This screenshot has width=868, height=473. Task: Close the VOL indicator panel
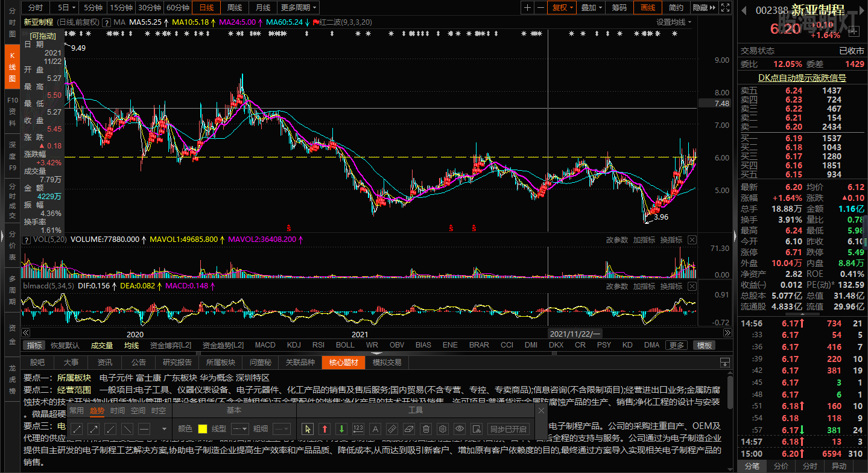click(x=692, y=240)
